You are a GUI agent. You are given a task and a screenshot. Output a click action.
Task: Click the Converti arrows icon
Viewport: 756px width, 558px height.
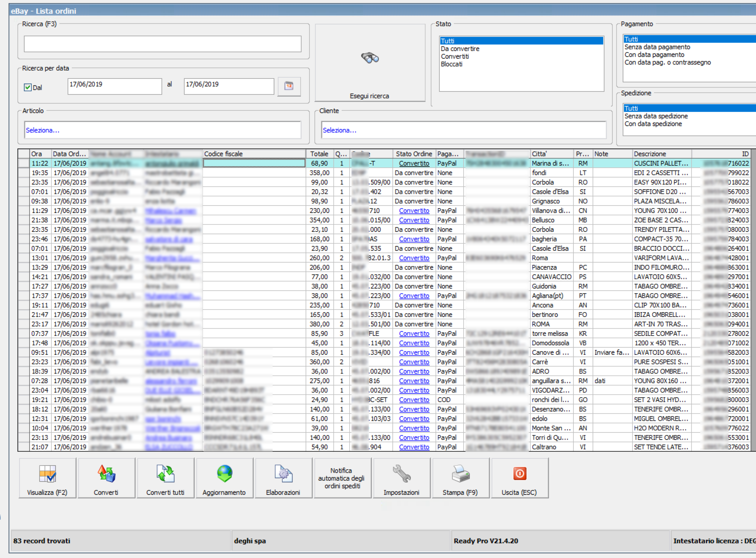click(106, 474)
